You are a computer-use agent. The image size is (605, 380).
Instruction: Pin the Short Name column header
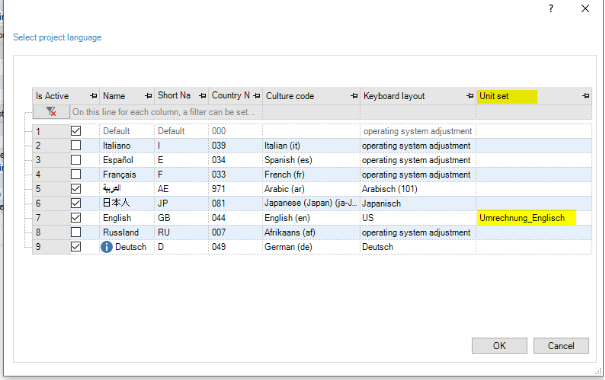click(x=202, y=96)
